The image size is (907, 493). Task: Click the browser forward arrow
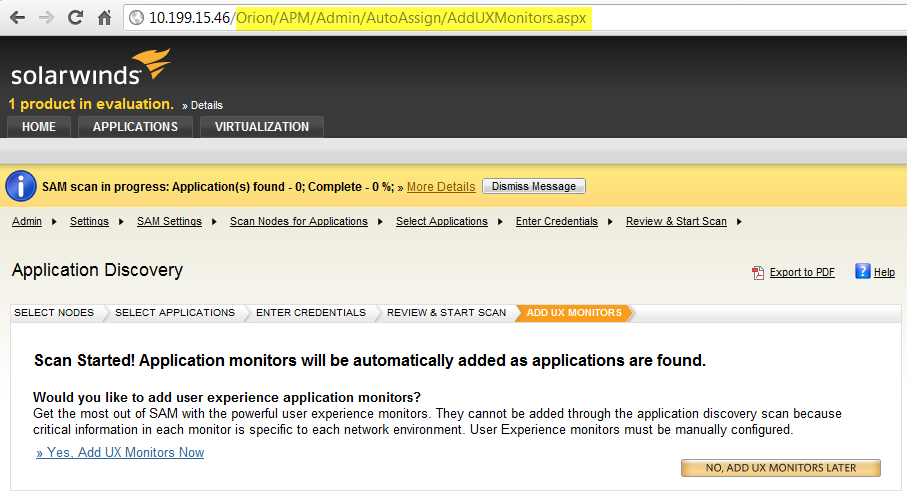point(46,18)
